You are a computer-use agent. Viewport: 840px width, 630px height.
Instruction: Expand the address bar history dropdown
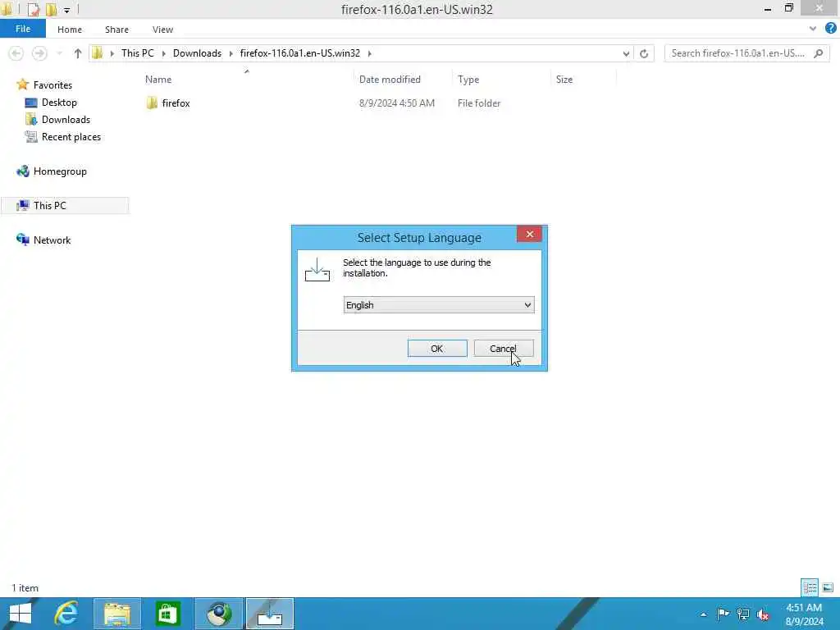626,53
